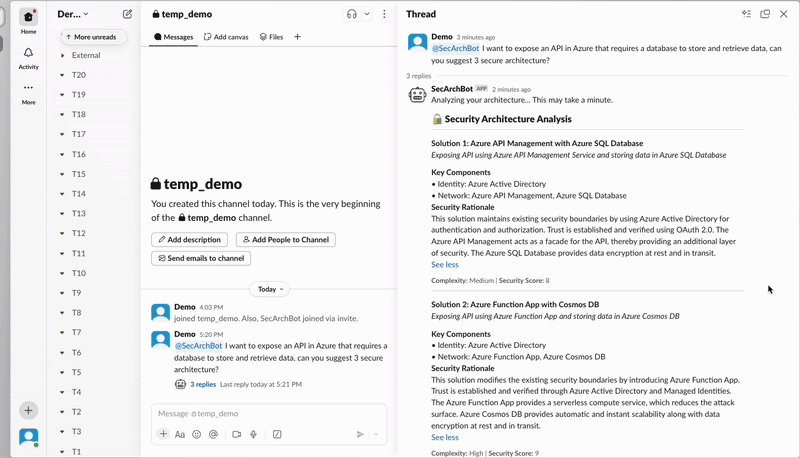
Task: Click the compose new message icon
Action: [x=127, y=14]
